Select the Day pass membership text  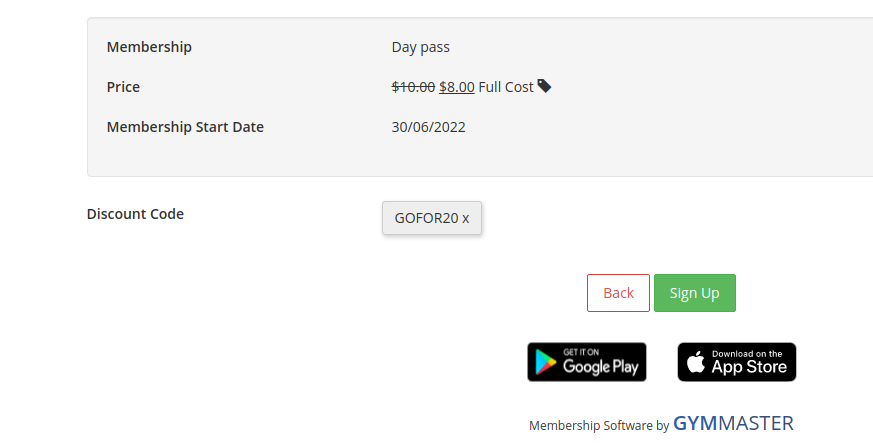pyautogui.click(x=420, y=47)
